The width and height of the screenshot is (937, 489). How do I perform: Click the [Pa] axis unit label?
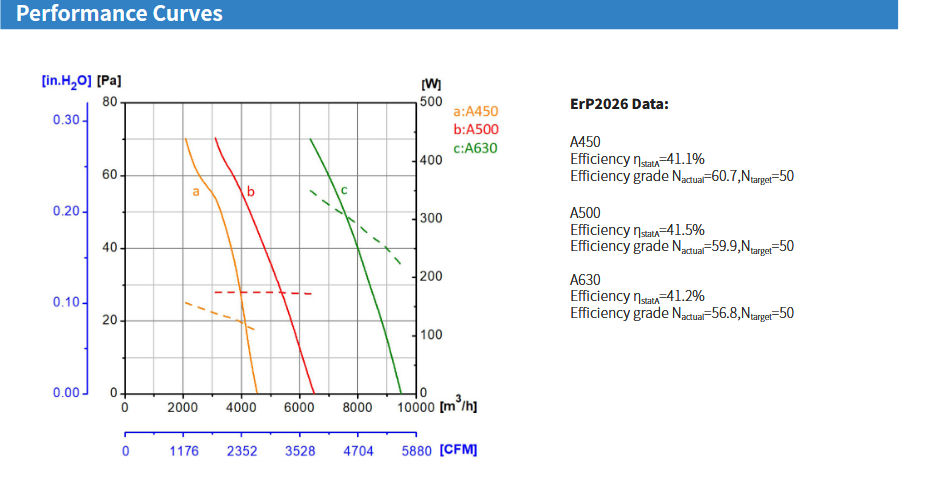tap(109, 81)
